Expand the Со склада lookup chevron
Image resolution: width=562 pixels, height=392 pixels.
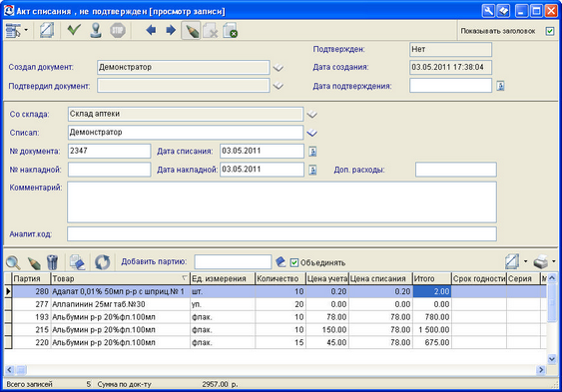tap(311, 114)
